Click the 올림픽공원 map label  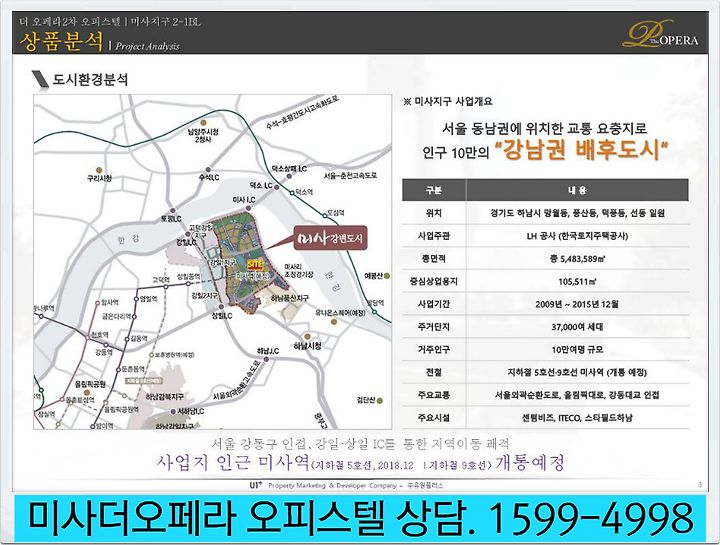point(90,384)
